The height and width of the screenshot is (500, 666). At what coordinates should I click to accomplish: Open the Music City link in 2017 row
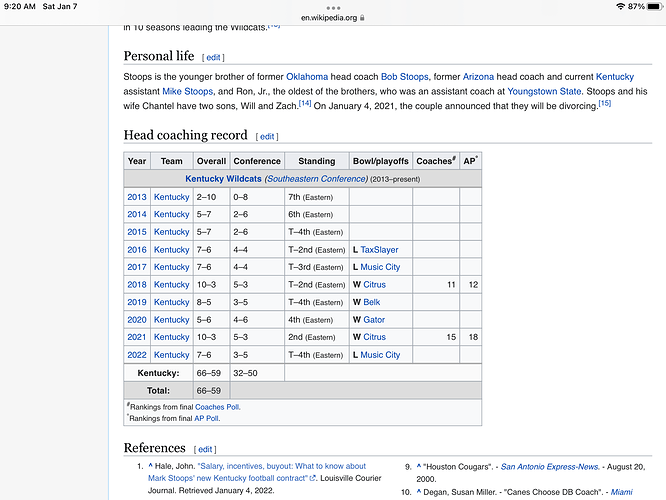pyautogui.click(x=380, y=267)
